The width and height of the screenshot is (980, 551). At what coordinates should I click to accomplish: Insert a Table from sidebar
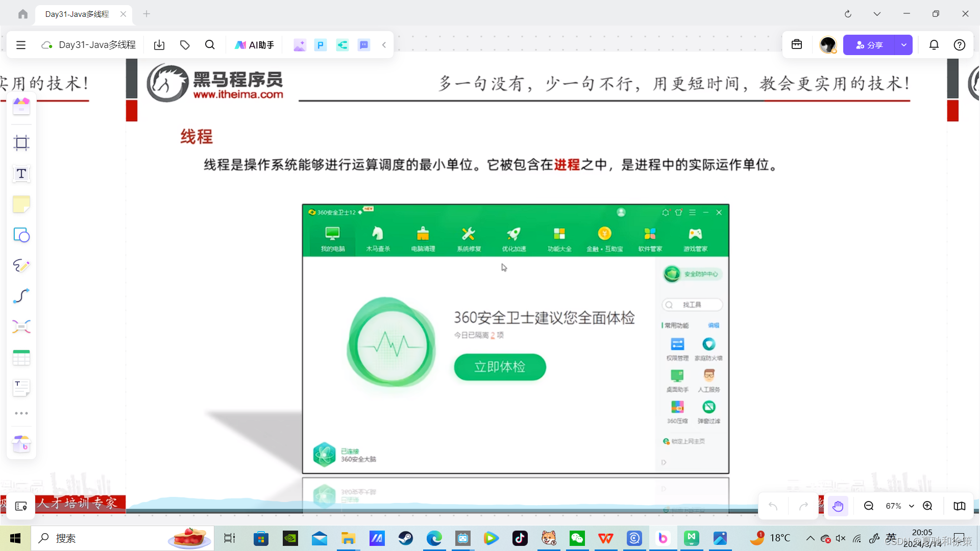[x=21, y=358]
